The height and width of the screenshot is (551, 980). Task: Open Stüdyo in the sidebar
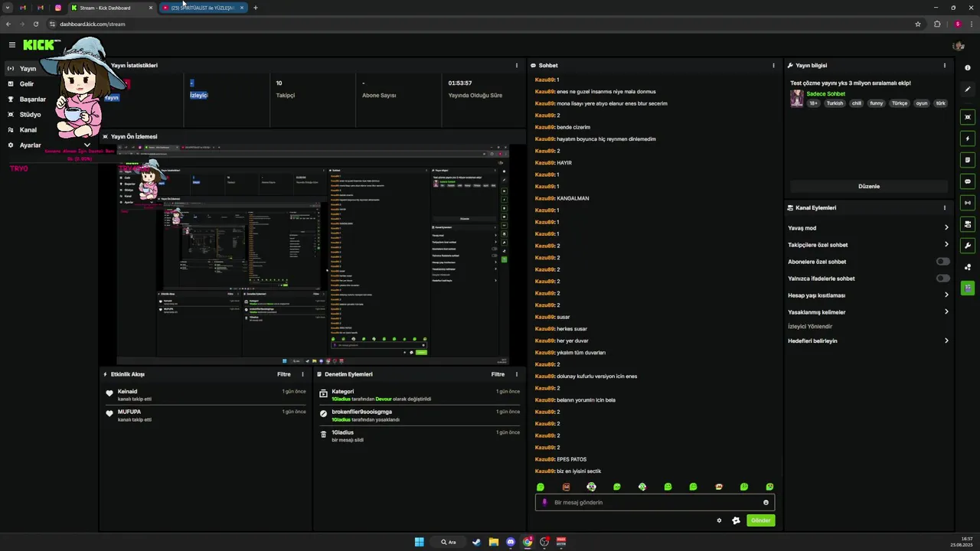click(x=30, y=114)
